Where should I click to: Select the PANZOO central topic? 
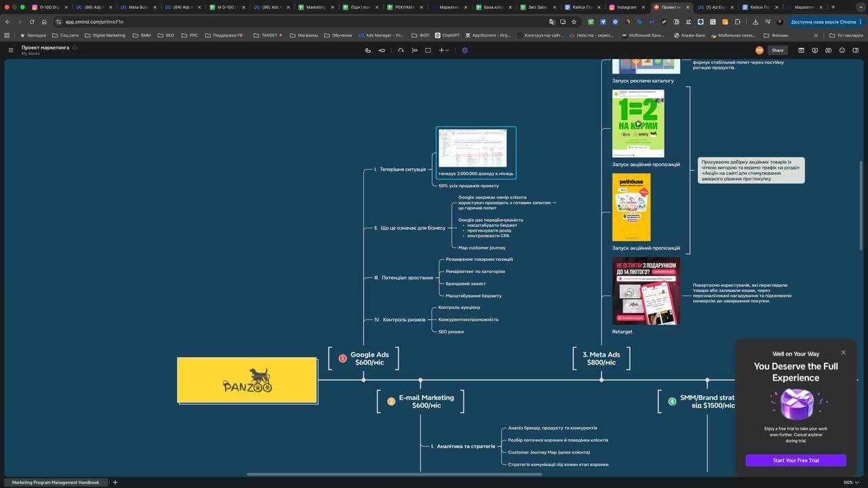[x=247, y=380]
